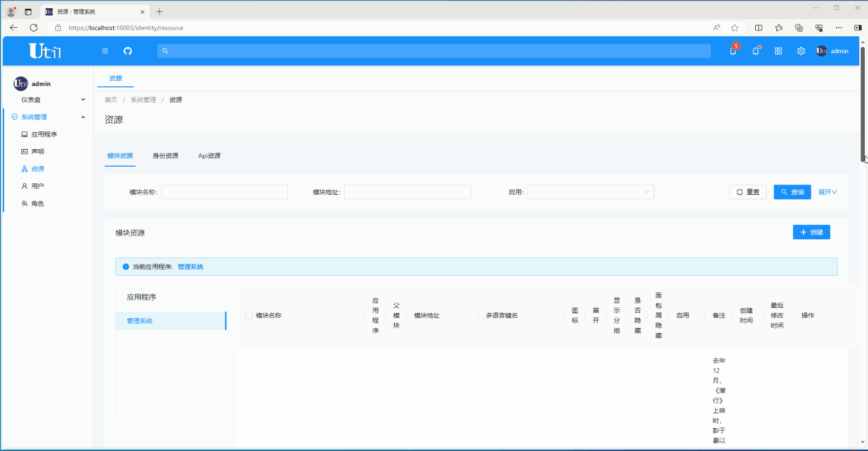Click the 创建 button
The height and width of the screenshot is (451, 868).
tap(811, 232)
